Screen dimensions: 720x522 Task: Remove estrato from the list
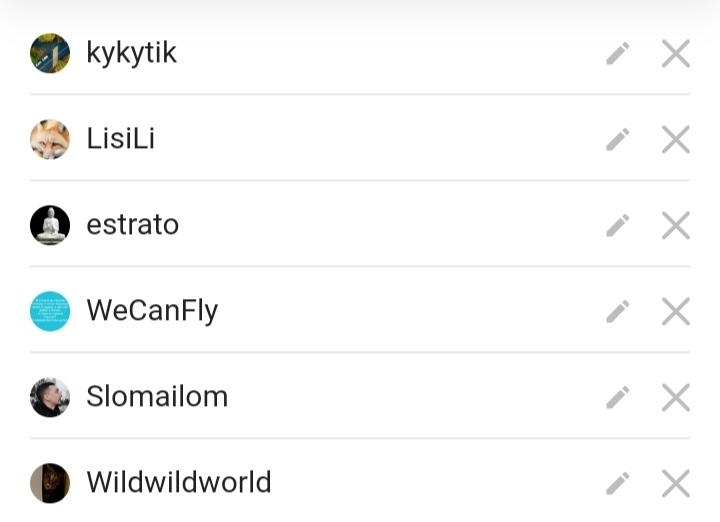[676, 226]
